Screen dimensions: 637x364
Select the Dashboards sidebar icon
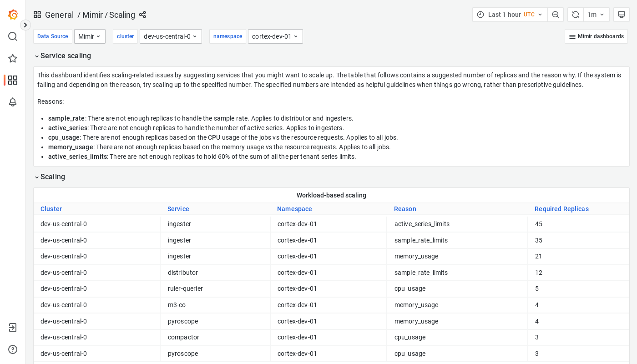(13, 80)
